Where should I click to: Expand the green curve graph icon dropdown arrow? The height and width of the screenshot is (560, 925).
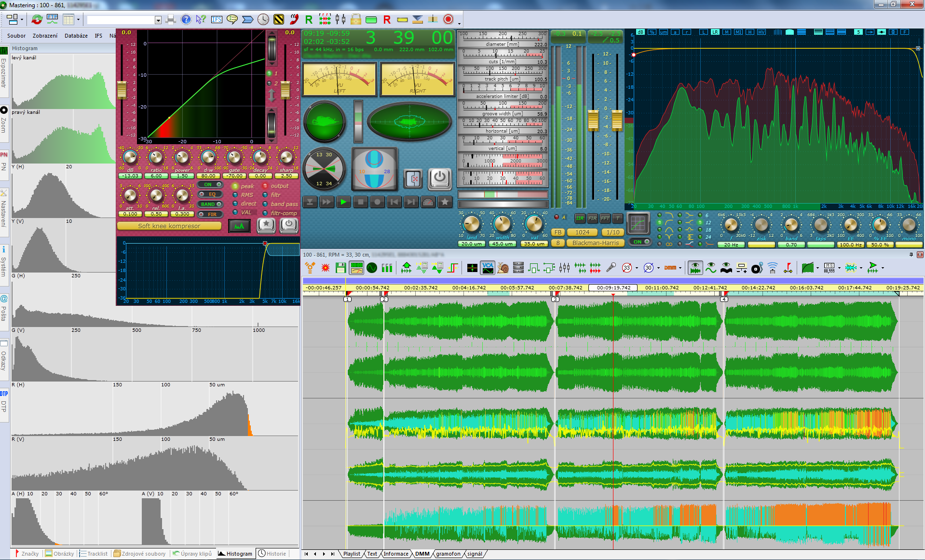[817, 268]
